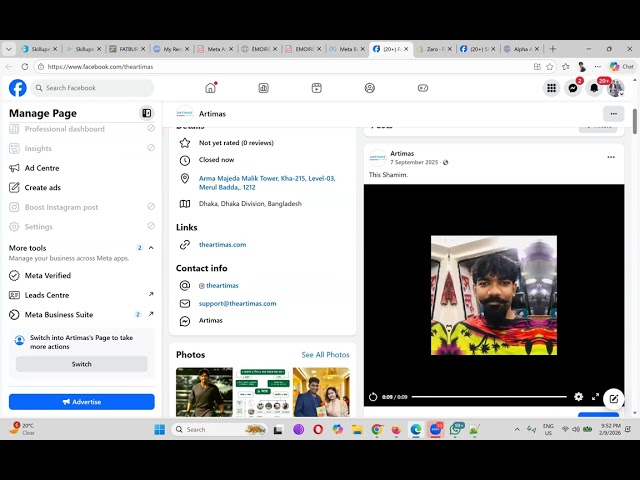The width and height of the screenshot is (640, 480).
Task: Open the Reels video icon in top nav
Action: pyautogui.click(x=316, y=88)
